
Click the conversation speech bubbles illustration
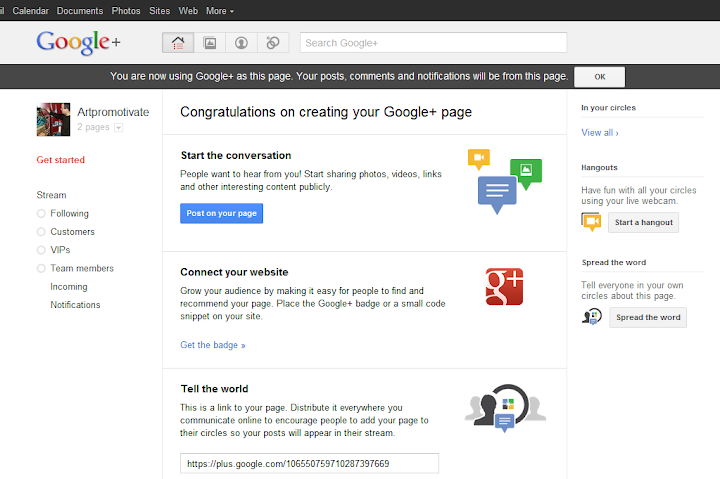coord(505,181)
